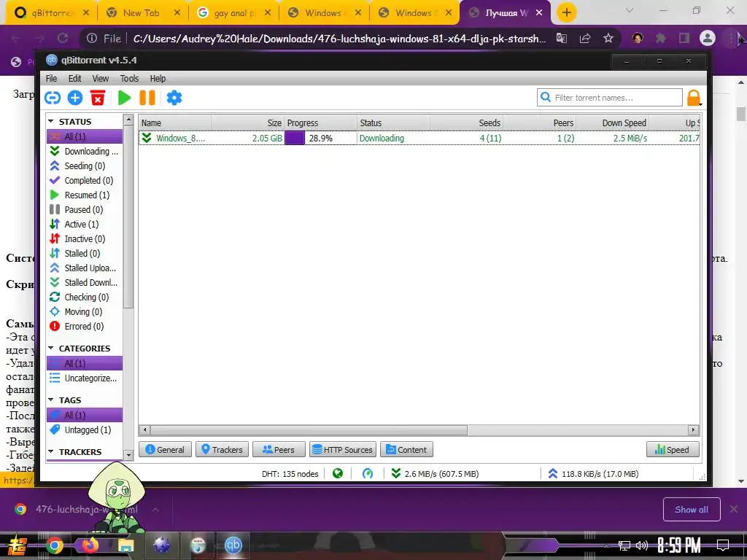Click the upload speed status entry
The width and height of the screenshot is (747, 560).
pos(593,474)
